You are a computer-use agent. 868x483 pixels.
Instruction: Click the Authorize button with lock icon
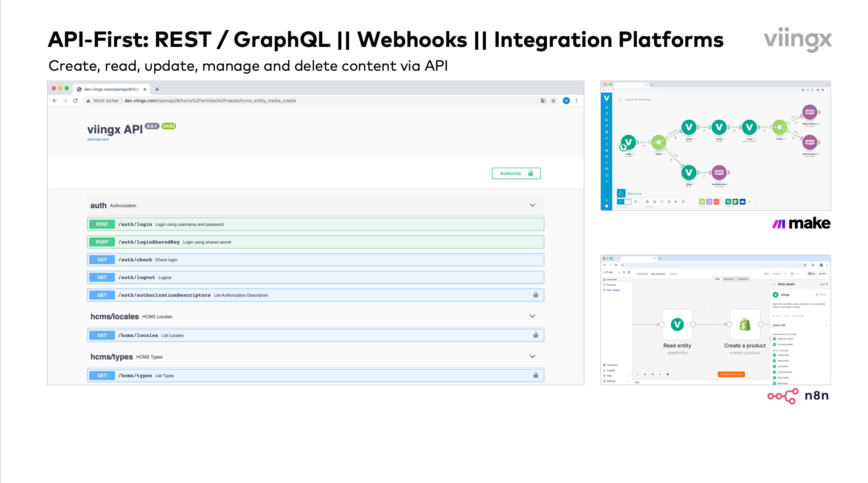point(516,173)
